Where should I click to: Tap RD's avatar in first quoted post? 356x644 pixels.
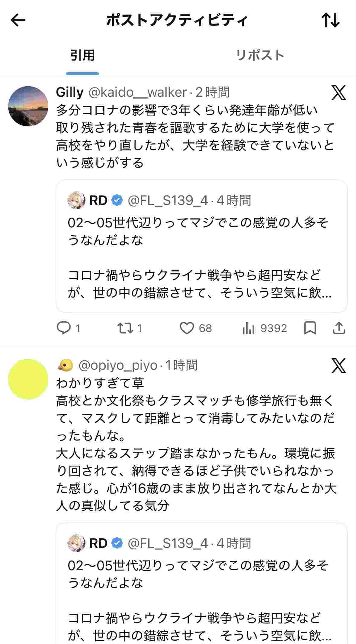(76, 200)
